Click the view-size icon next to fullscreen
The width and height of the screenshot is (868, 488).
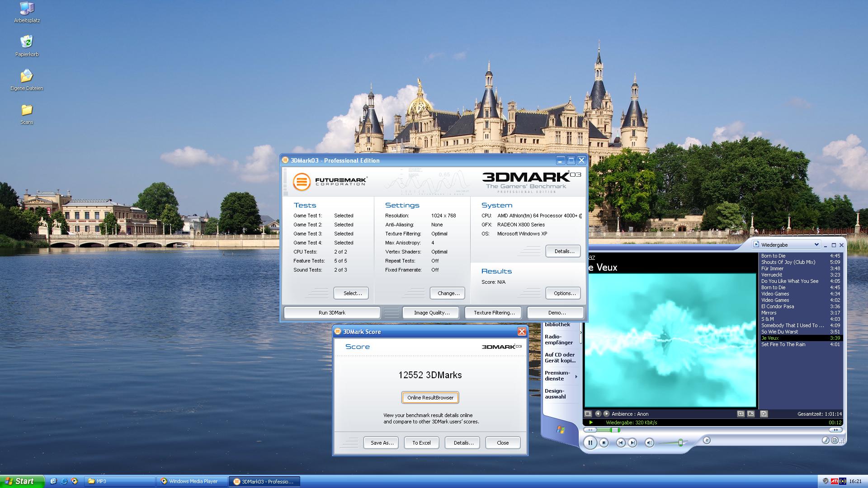741,413
